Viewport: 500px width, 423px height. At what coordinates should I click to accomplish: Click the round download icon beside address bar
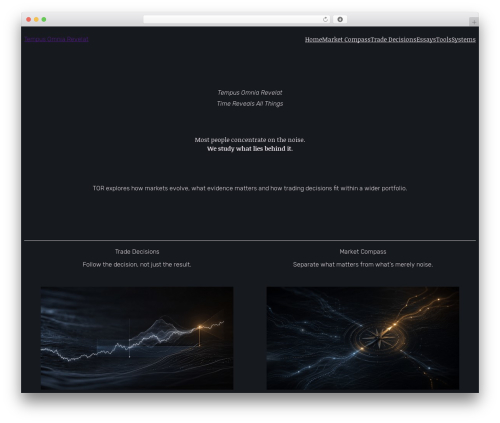pyautogui.click(x=340, y=19)
